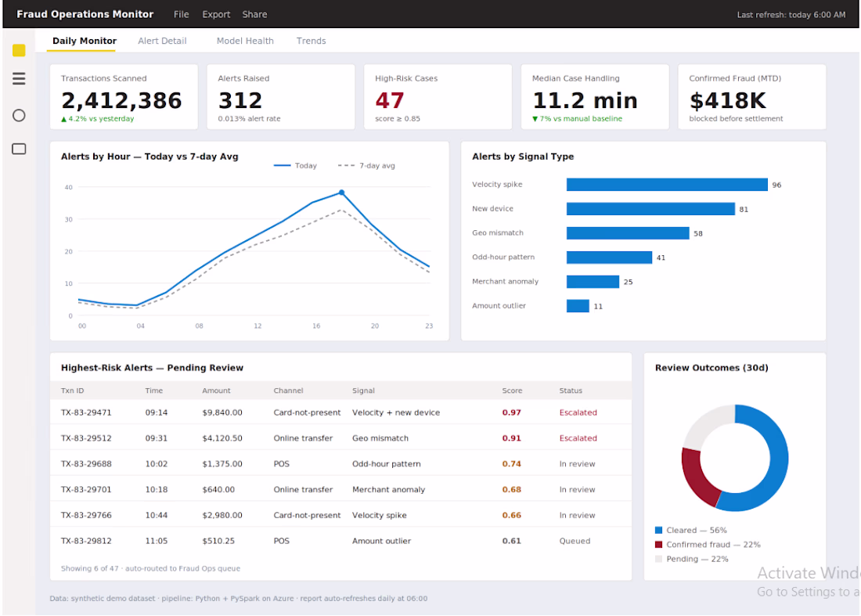Switch to the Daily Monitor tab

point(84,41)
